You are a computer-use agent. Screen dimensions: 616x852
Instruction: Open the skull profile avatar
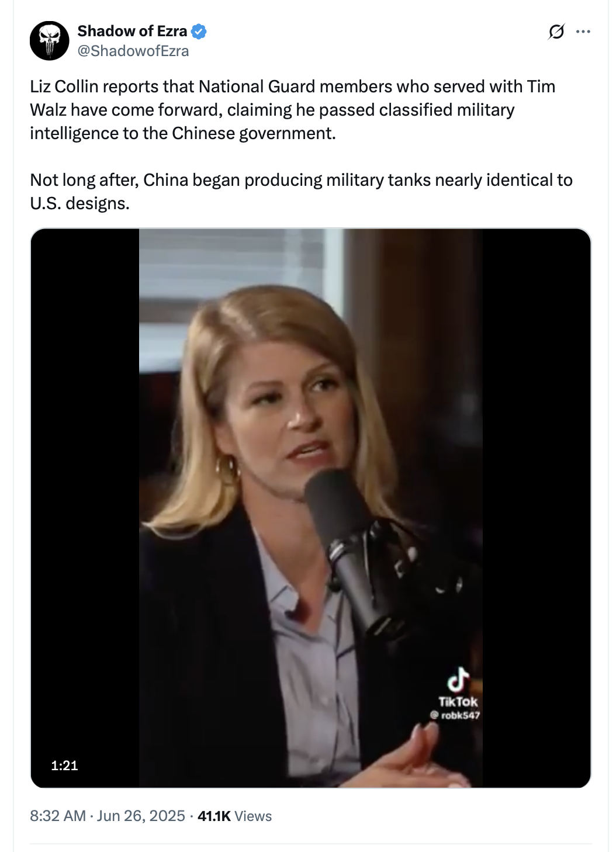(x=50, y=41)
